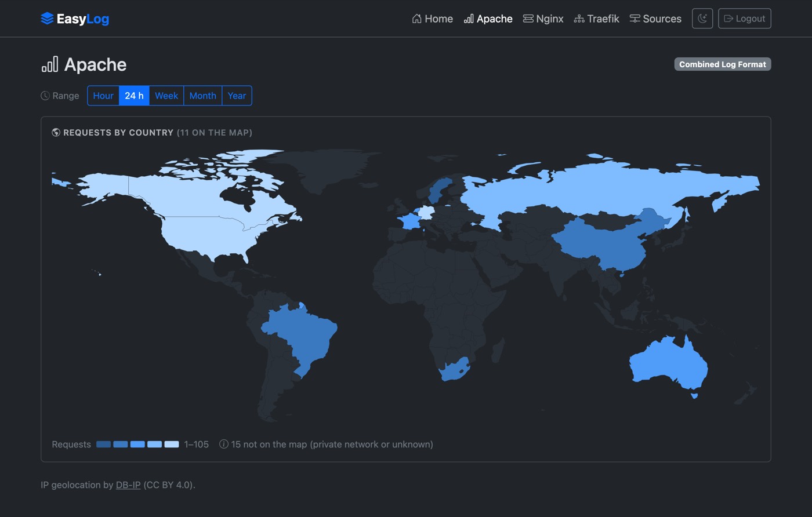The width and height of the screenshot is (812, 517).
Task: Click the bar chart icon beside Apache heading
Action: 50,64
